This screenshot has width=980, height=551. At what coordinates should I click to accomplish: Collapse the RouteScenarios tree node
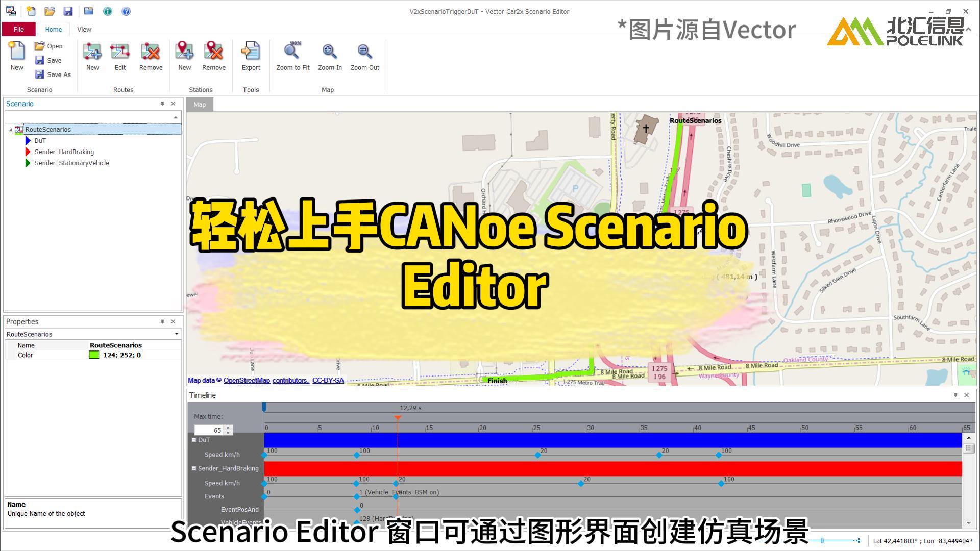click(x=10, y=130)
